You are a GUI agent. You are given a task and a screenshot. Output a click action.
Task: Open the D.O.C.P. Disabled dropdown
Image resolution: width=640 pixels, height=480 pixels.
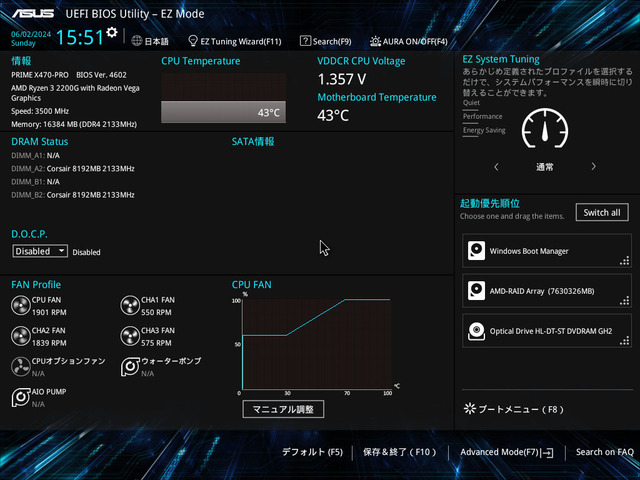40,251
